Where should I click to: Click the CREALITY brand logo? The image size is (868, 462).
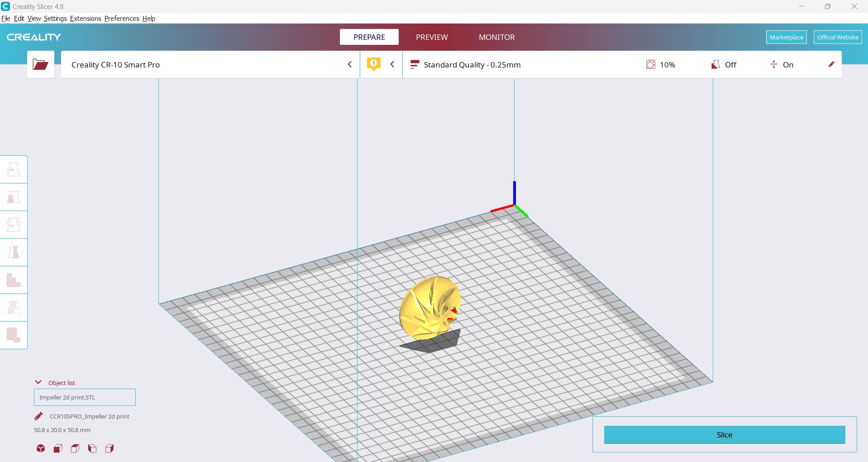34,37
